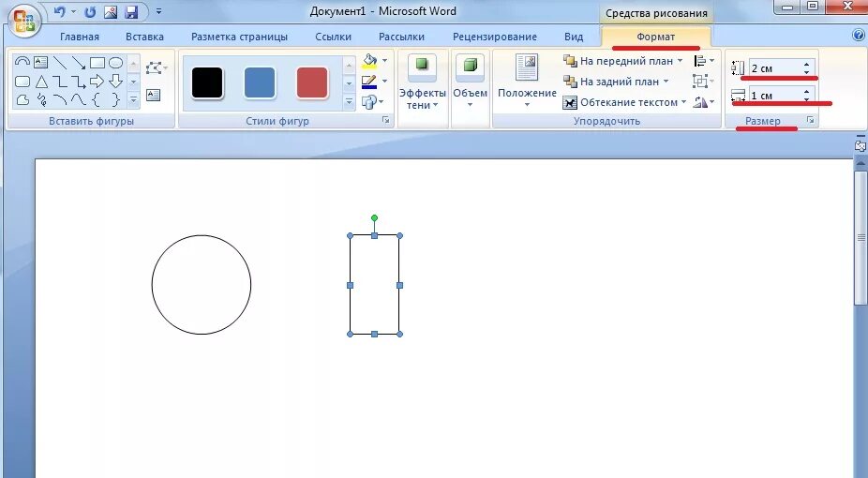Open the Rotate objects dropdown icon

[x=704, y=102]
